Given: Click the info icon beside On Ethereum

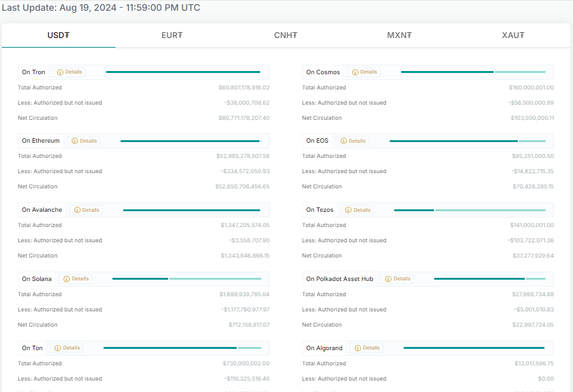Looking at the screenshot, I should pyautogui.click(x=75, y=141).
